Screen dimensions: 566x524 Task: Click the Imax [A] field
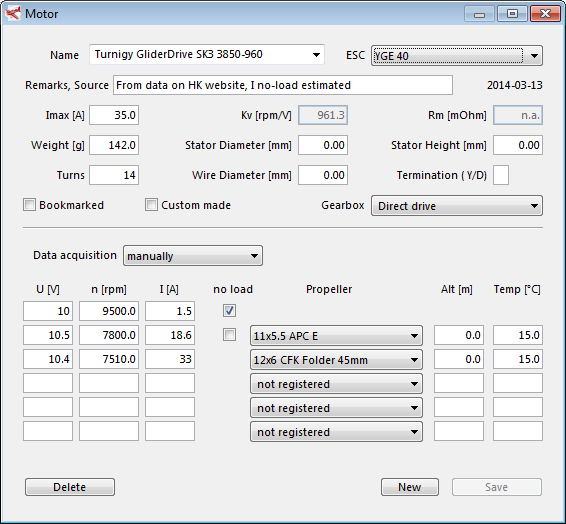114,115
